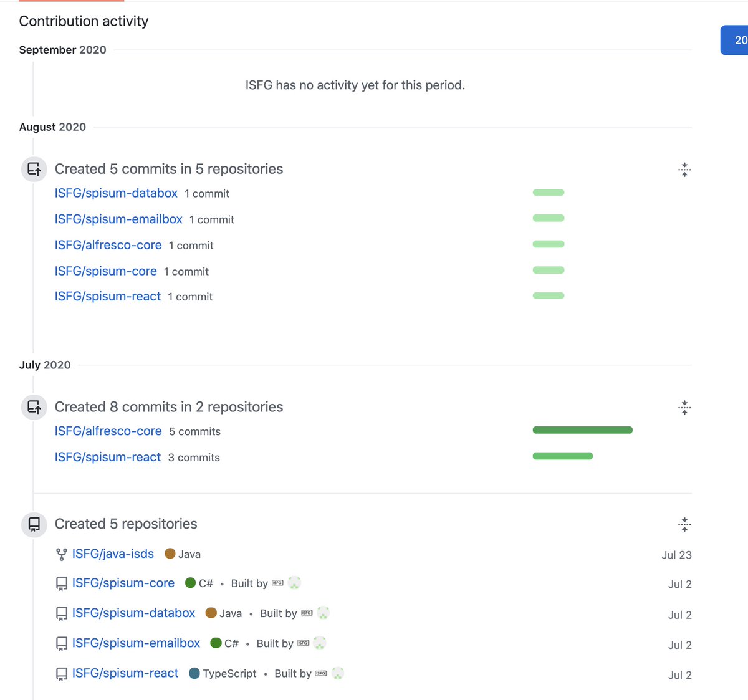Screen dimensions: 748x700
Task: Click the alfresco-core 1 commit activity bar
Action: [x=549, y=244]
